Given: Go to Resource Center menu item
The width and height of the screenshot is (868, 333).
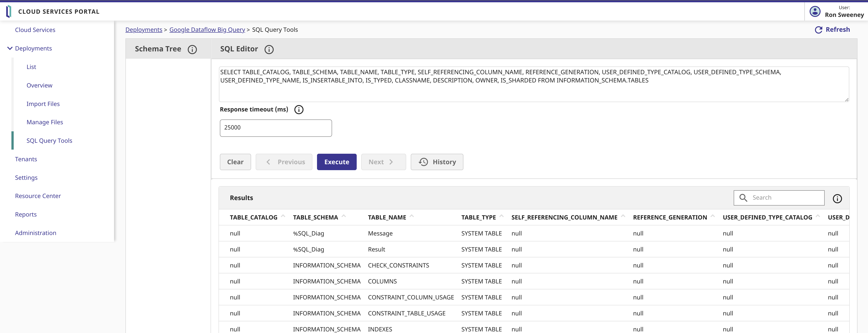Looking at the screenshot, I should pyautogui.click(x=38, y=196).
